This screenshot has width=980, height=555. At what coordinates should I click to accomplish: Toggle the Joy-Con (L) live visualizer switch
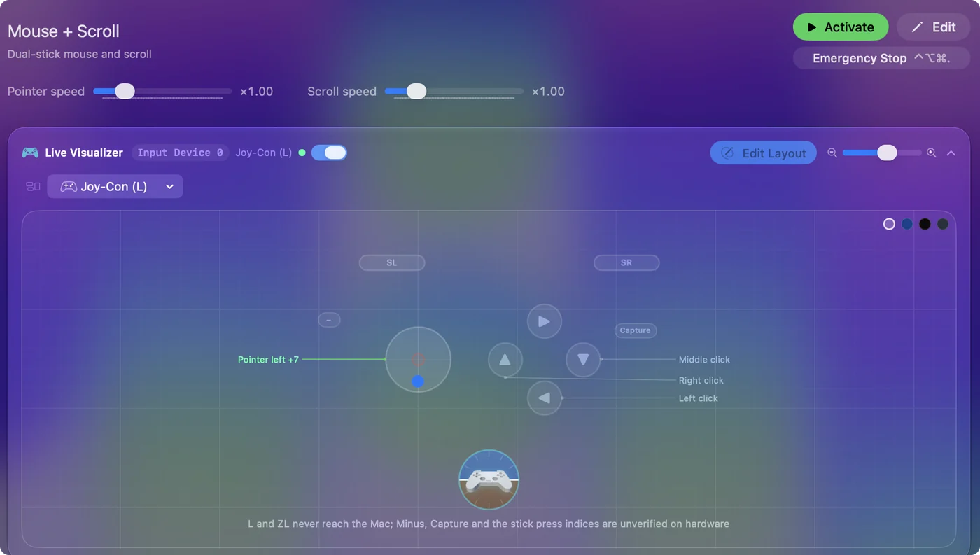coord(329,153)
